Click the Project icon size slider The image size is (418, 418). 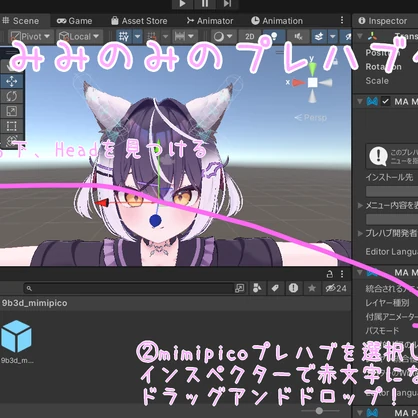321,411
